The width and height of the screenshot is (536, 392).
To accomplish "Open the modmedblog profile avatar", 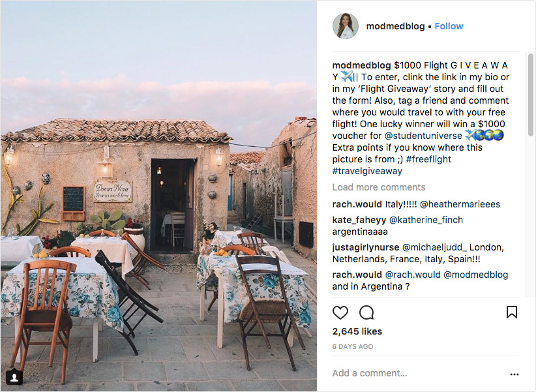I will [x=345, y=26].
